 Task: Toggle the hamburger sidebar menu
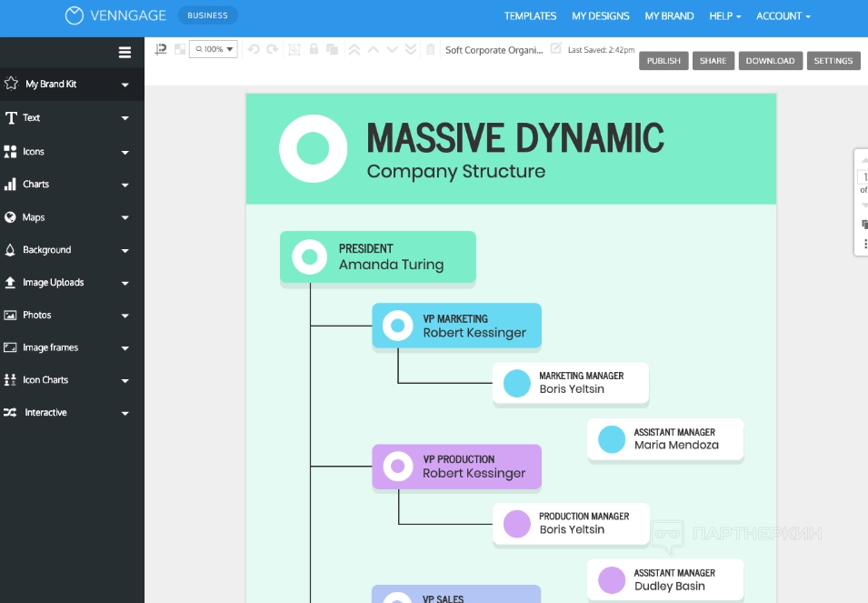(125, 53)
